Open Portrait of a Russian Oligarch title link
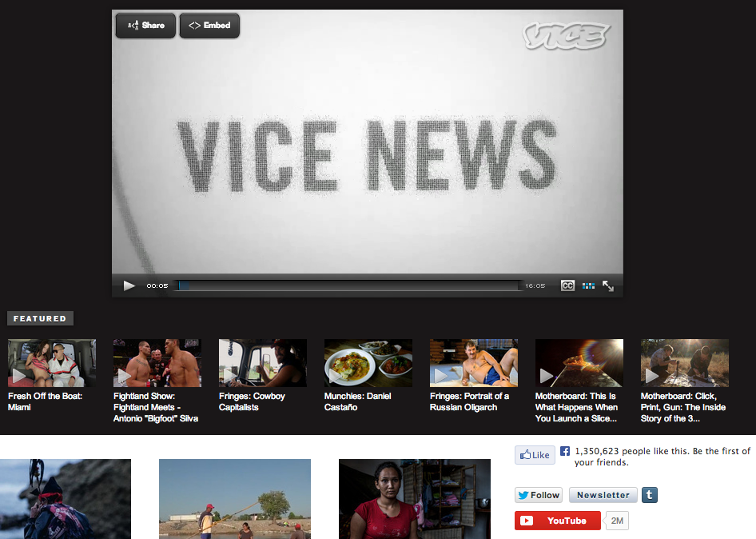Image resolution: width=756 pixels, height=539 pixels. coord(469,401)
